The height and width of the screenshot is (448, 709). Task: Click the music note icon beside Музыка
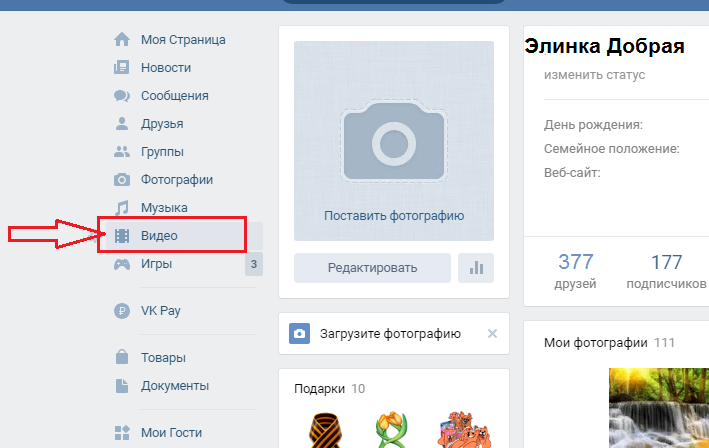[122, 207]
